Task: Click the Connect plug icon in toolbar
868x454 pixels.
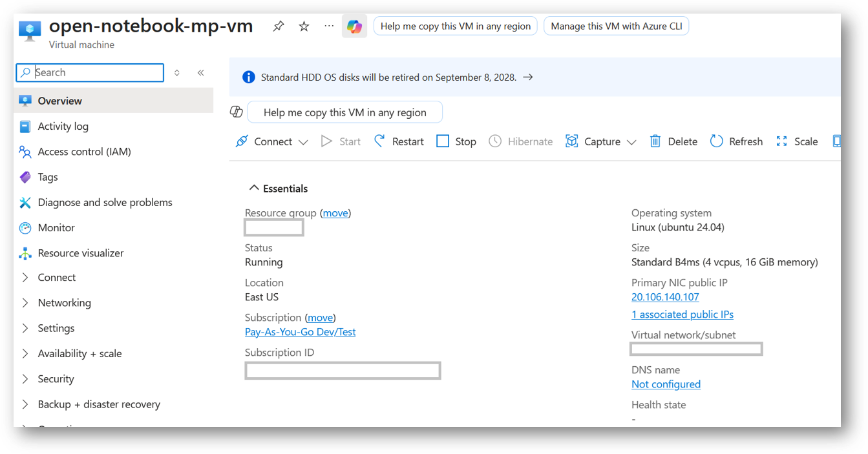Action: point(242,141)
